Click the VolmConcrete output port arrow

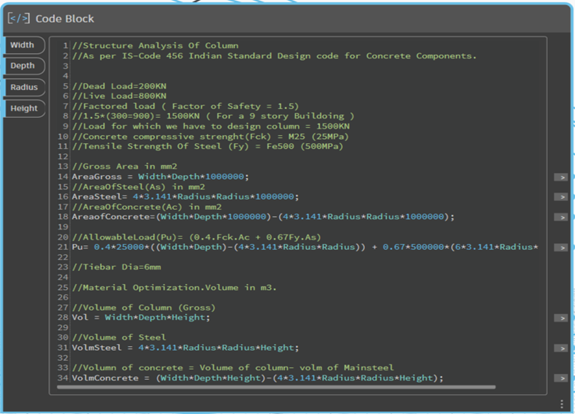[561, 378]
